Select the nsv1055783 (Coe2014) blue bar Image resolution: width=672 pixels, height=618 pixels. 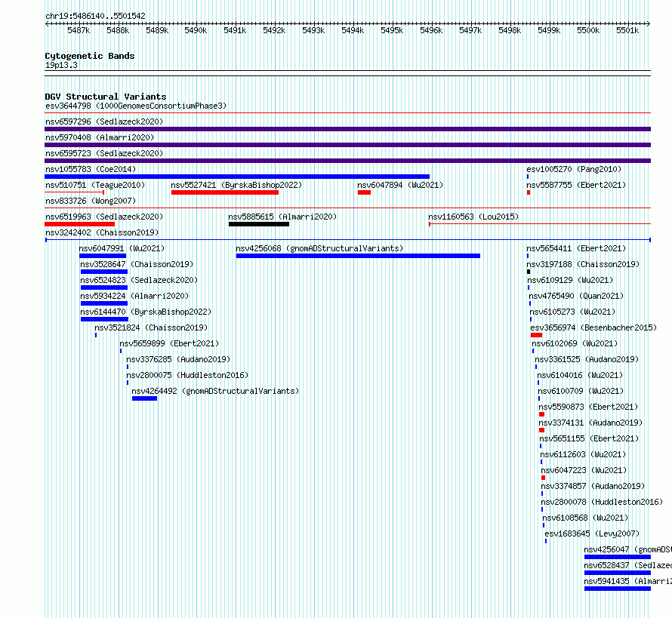coord(237,177)
